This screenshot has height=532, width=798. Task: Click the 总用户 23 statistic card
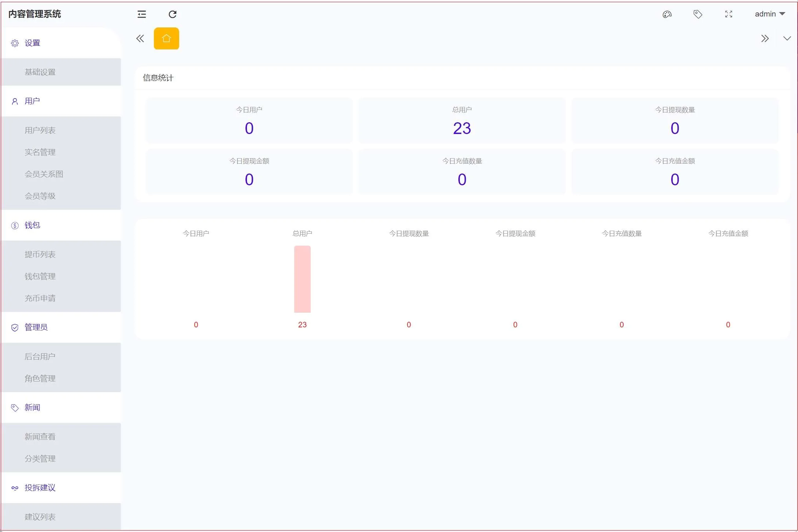point(462,121)
